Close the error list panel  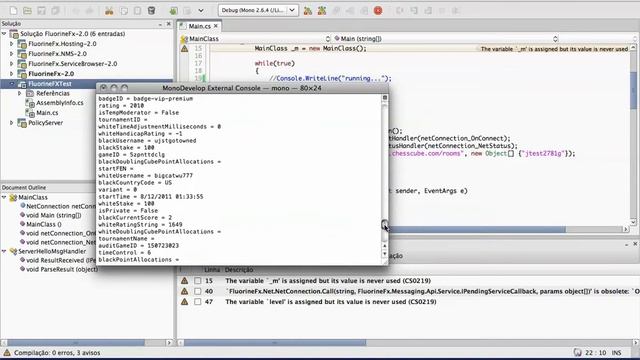[635, 244]
